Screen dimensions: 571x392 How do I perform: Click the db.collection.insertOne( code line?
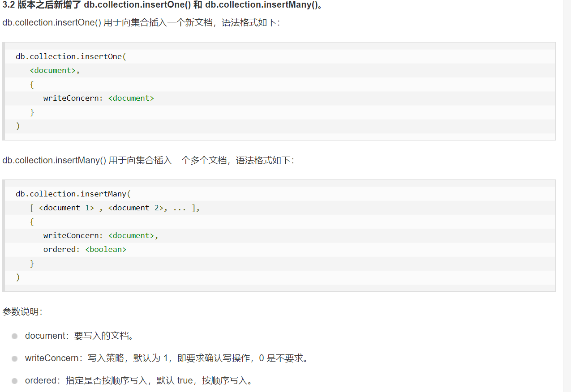tap(71, 56)
